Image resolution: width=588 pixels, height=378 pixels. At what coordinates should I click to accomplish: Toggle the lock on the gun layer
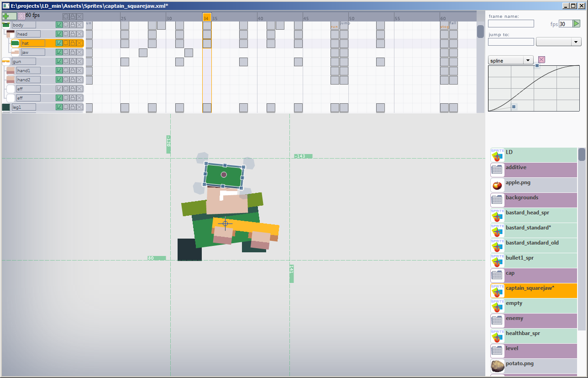(73, 61)
